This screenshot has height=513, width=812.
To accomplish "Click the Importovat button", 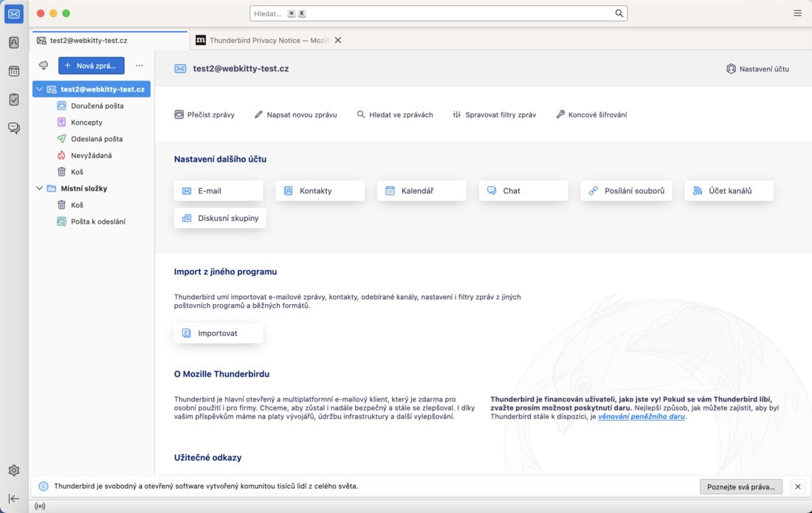I will click(x=218, y=333).
